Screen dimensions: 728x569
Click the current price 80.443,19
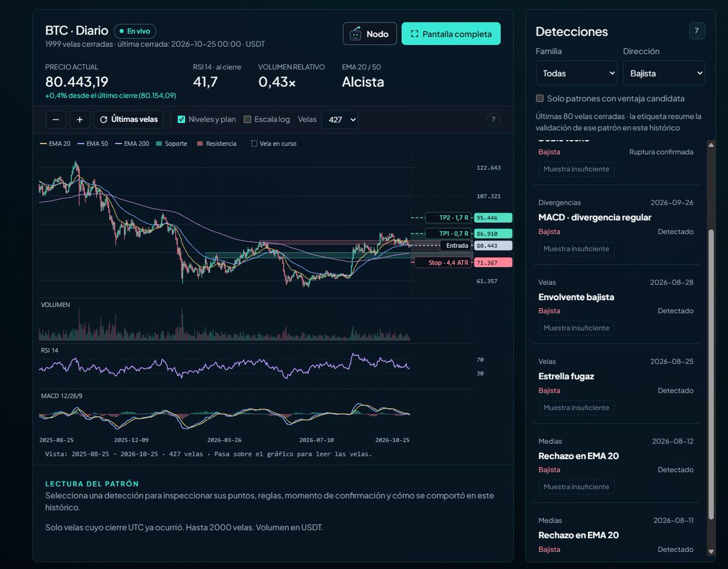tap(77, 82)
